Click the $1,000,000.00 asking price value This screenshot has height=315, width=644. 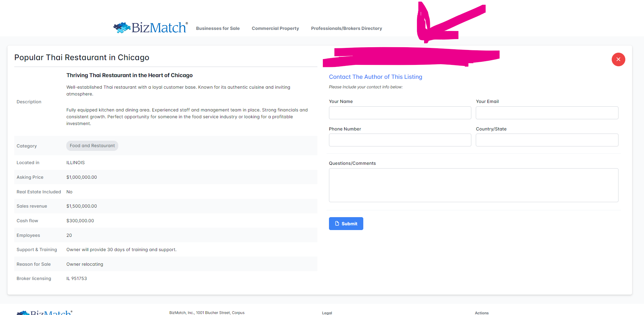click(x=82, y=177)
